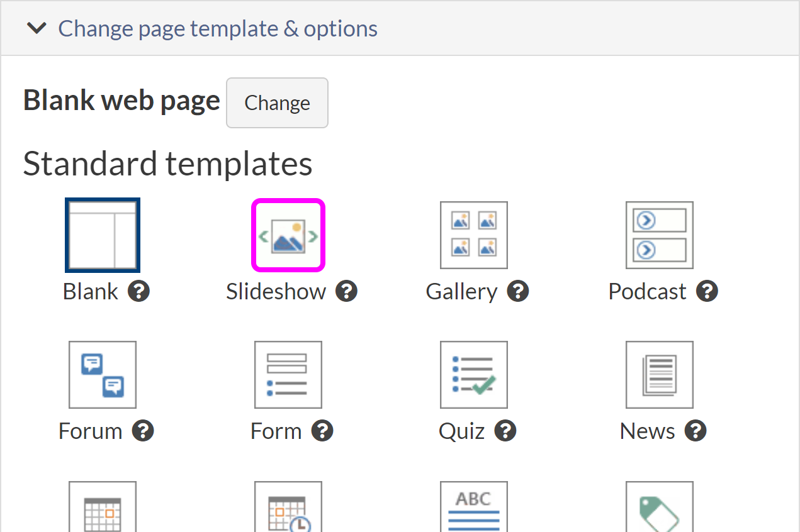Viewport: 800px width, 532px height.
Task: Open help for the News template
Action: pos(696,430)
